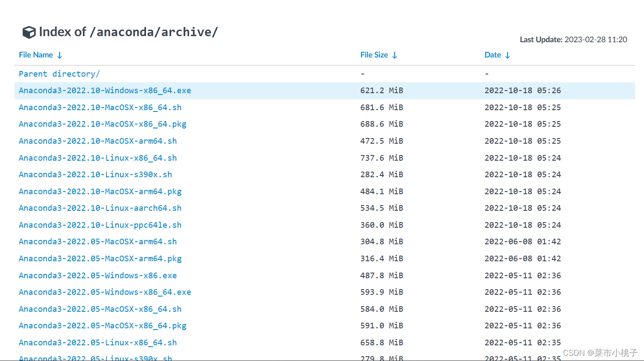644x361 pixels.
Task: Click the File Size column header
Action: click(x=374, y=55)
